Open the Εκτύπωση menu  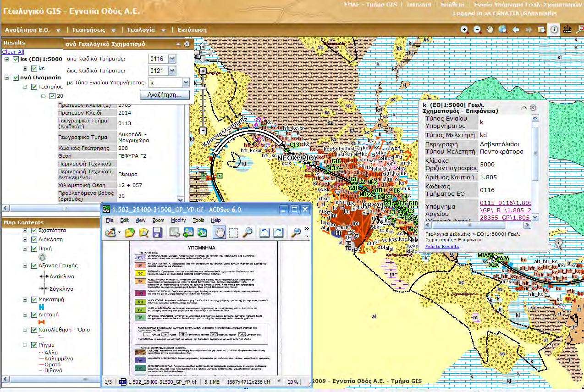191,30
